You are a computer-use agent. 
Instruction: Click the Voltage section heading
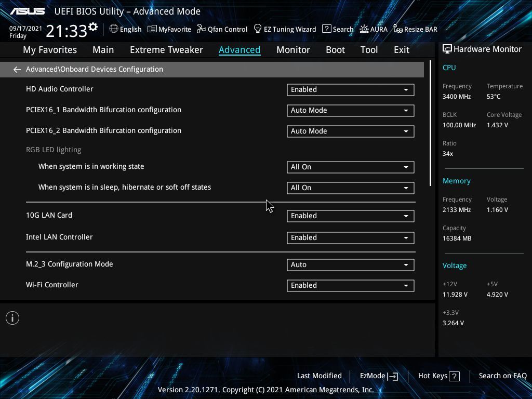tap(454, 265)
